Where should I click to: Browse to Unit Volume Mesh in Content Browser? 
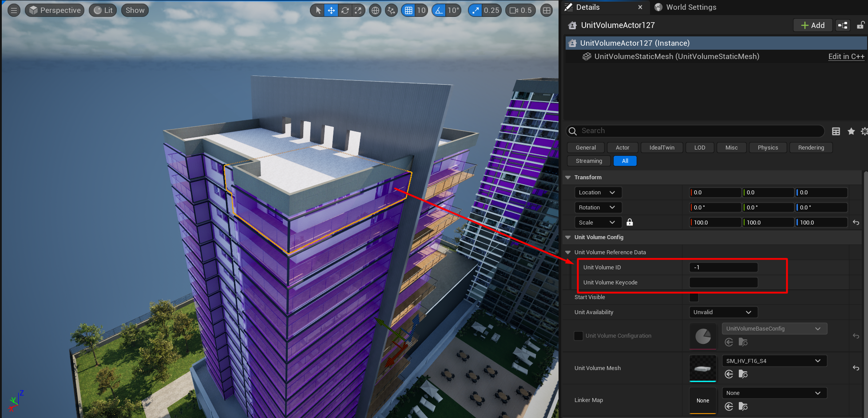click(743, 375)
